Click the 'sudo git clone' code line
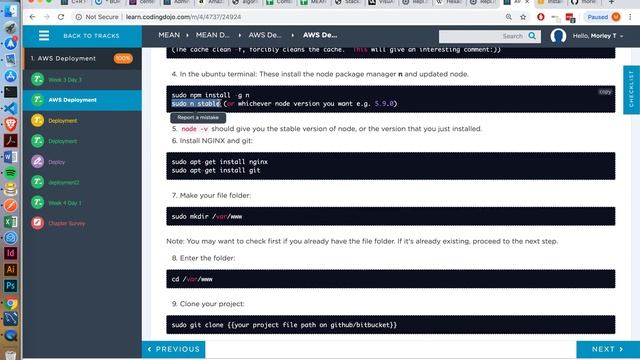Viewport: 640px width, 360px height. 284,325
